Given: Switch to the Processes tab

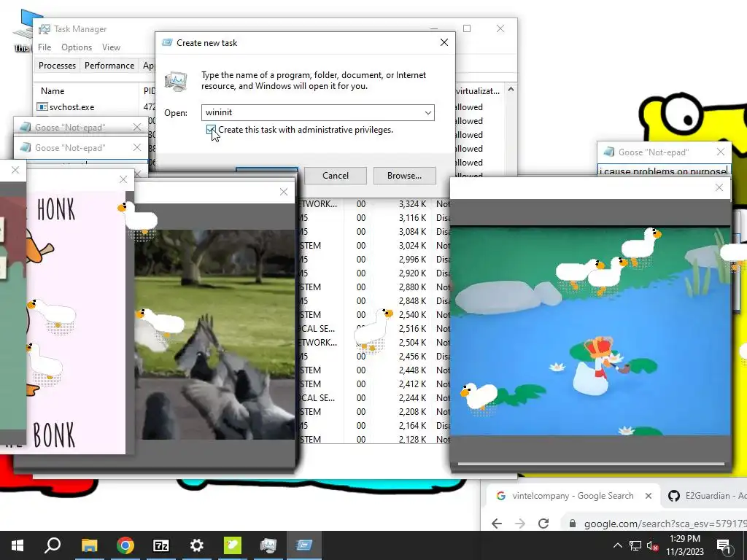Looking at the screenshot, I should 57,66.
